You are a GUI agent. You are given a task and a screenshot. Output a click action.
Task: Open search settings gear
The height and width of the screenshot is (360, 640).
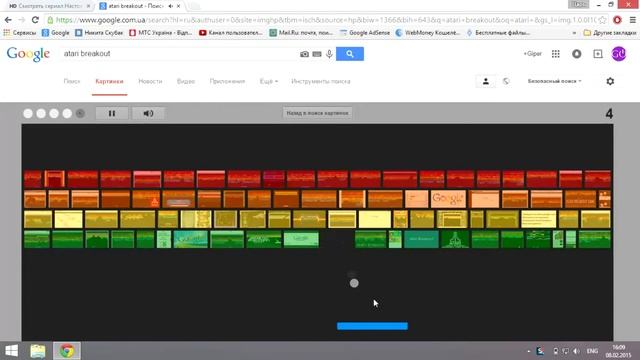[x=610, y=81]
